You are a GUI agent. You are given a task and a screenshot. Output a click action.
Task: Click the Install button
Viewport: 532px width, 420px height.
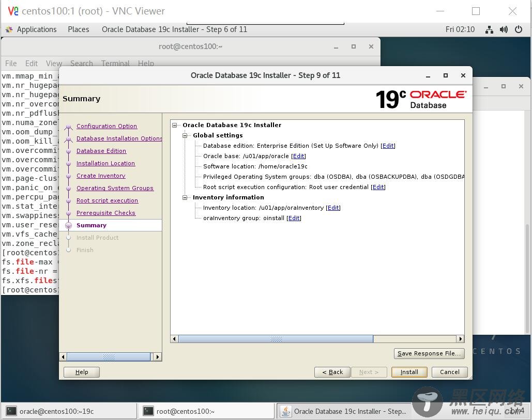tap(409, 372)
